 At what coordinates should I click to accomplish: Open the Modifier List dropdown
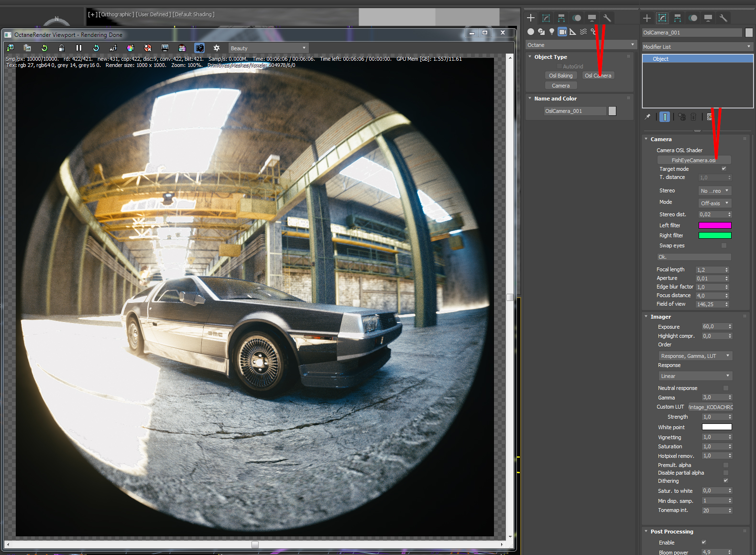(x=697, y=47)
